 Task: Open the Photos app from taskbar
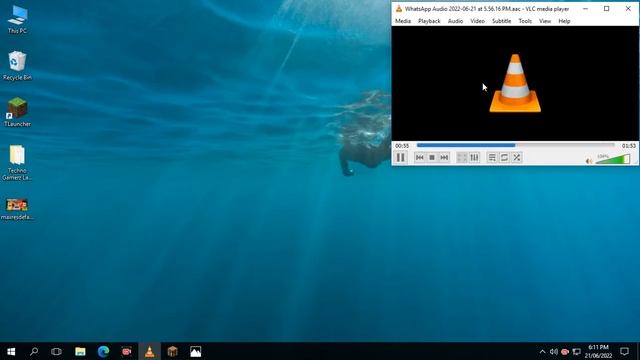[196, 351]
